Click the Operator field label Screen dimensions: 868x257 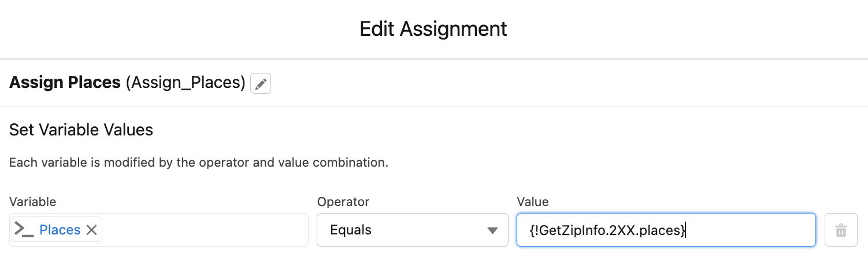click(343, 202)
